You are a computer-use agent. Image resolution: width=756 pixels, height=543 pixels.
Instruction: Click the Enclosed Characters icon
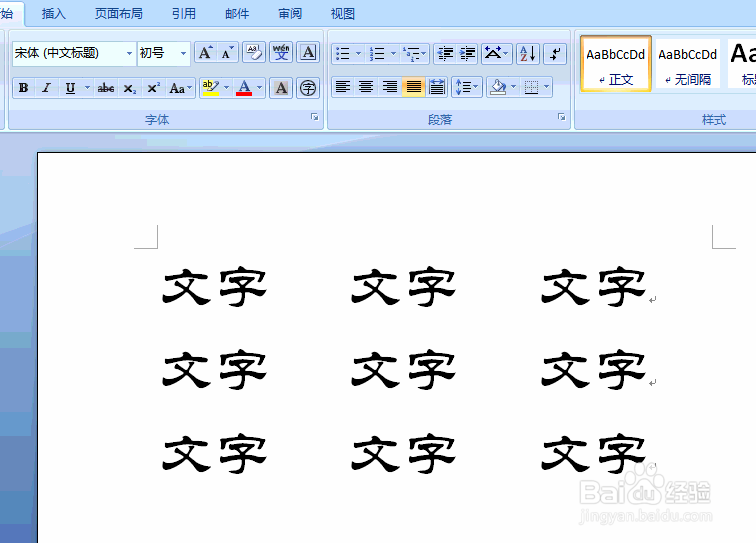308,88
